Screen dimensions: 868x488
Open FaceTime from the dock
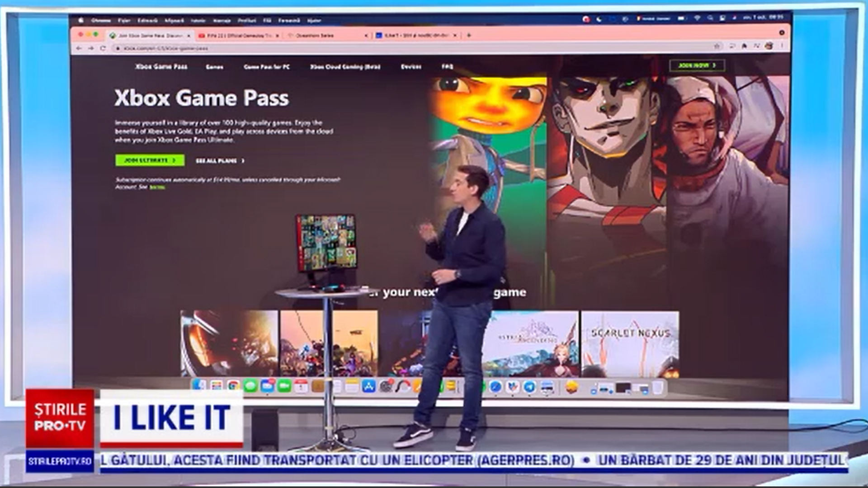click(284, 386)
